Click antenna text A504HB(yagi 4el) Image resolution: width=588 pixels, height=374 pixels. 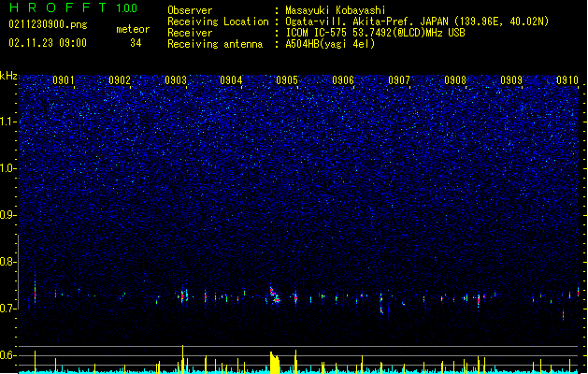[x=330, y=44]
